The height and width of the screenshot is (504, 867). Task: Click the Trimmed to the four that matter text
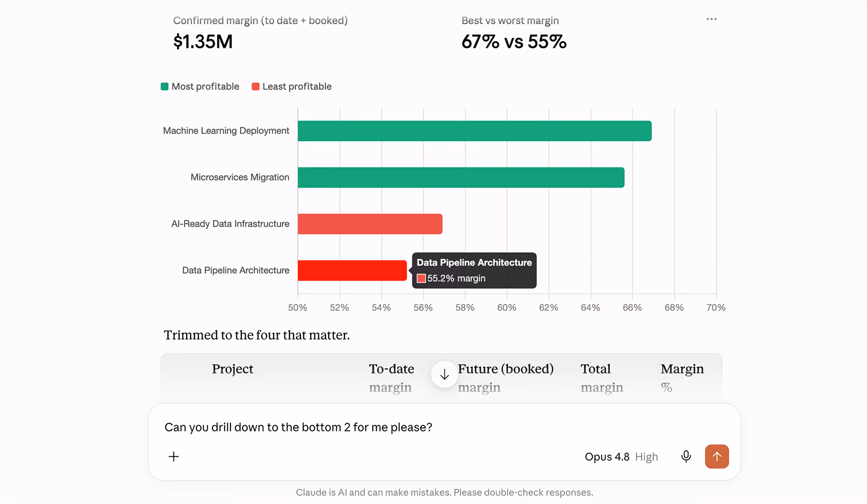tap(257, 335)
